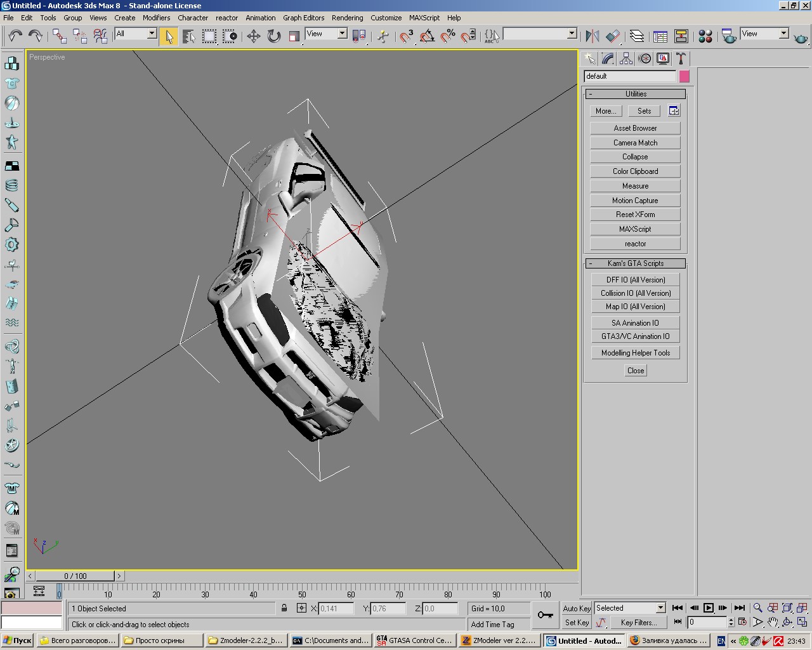Choose the Select Object arrow tool
The image size is (812, 650).
[x=169, y=36]
